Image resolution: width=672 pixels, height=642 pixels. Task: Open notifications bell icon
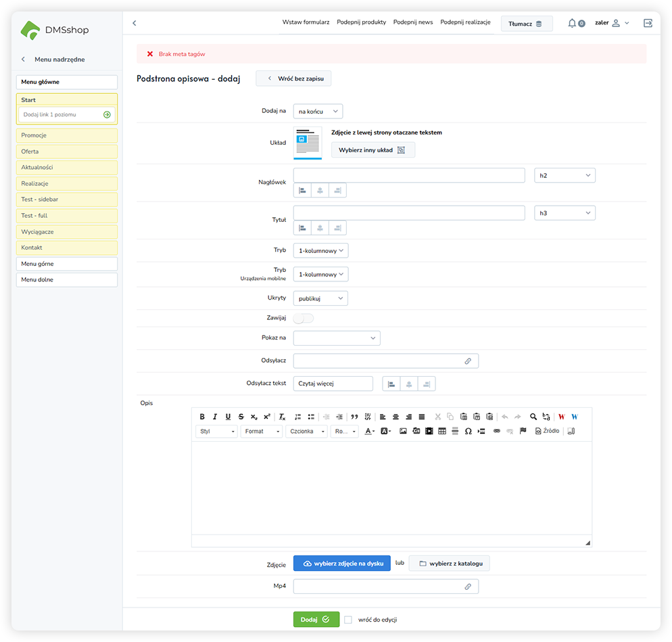click(572, 23)
